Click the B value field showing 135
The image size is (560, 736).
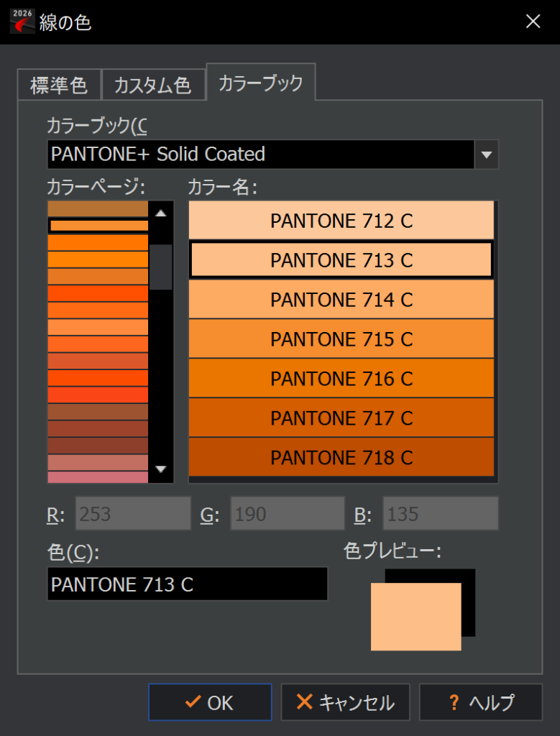click(x=440, y=513)
